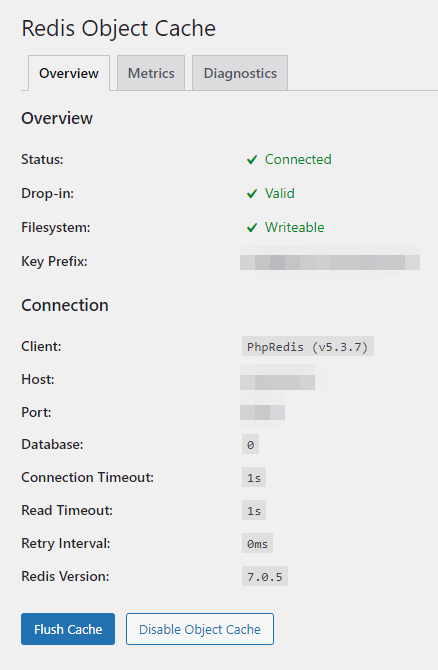The image size is (438, 670).
Task: Click the Read Timeout 1s value
Action: (254, 510)
